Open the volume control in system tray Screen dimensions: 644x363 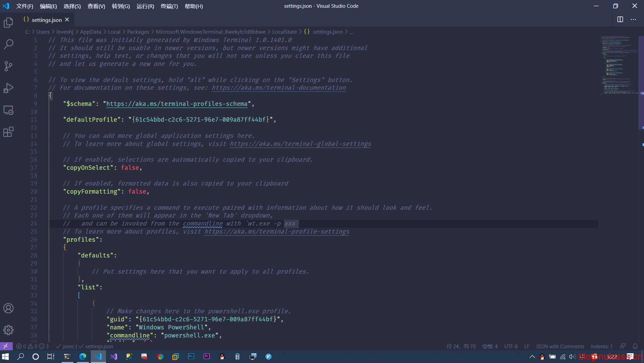coord(572,357)
